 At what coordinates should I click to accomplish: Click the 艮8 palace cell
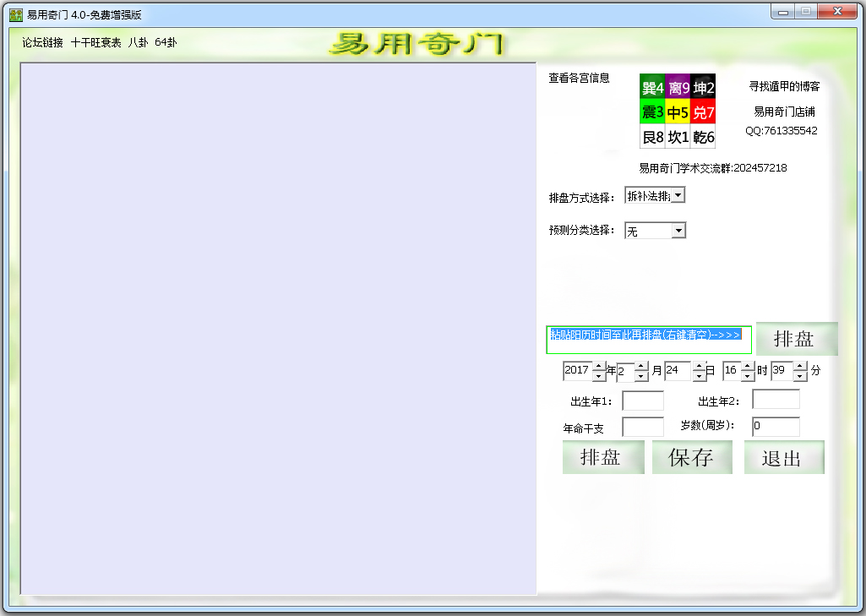(x=652, y=137)
